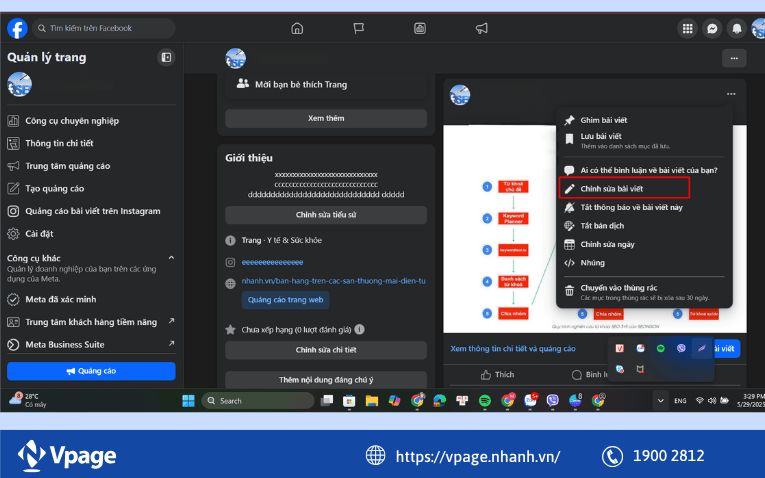The width and height of the screenshot is (765, 478).
Task: Click Chỉnh sửa tiểu sử button
Action: click(x=326, y=215)
